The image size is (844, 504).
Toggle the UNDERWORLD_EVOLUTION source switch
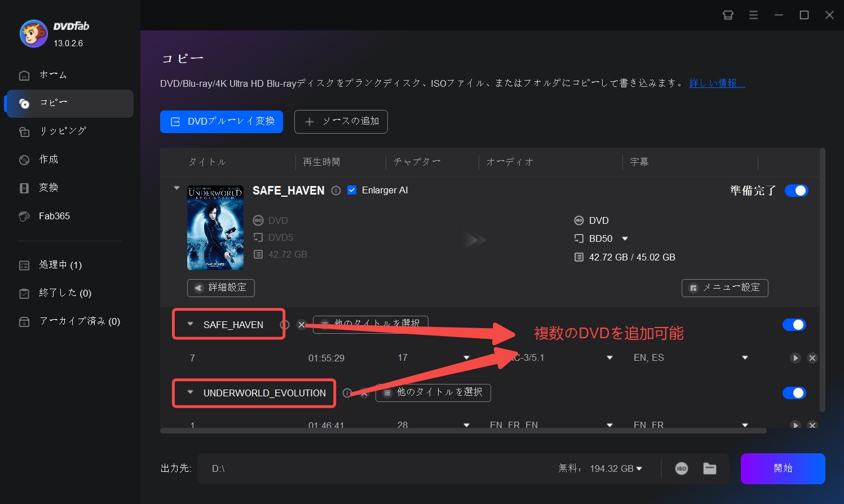click(x=794, y=393)
